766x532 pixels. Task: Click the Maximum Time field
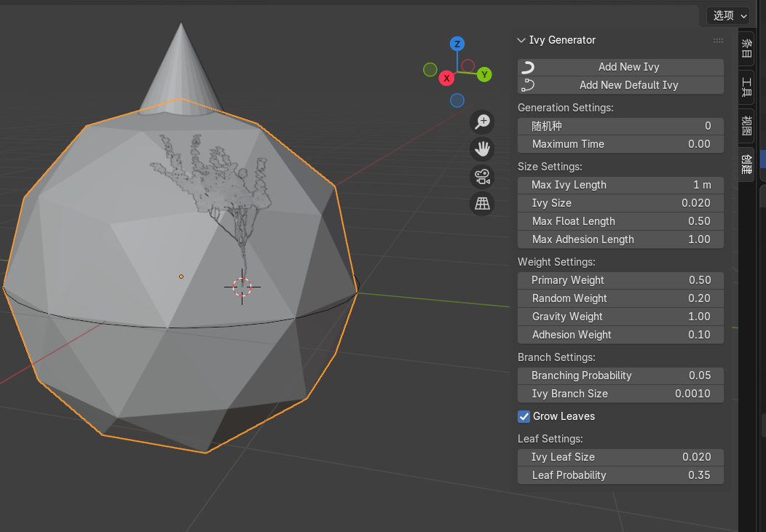point(620,144)
